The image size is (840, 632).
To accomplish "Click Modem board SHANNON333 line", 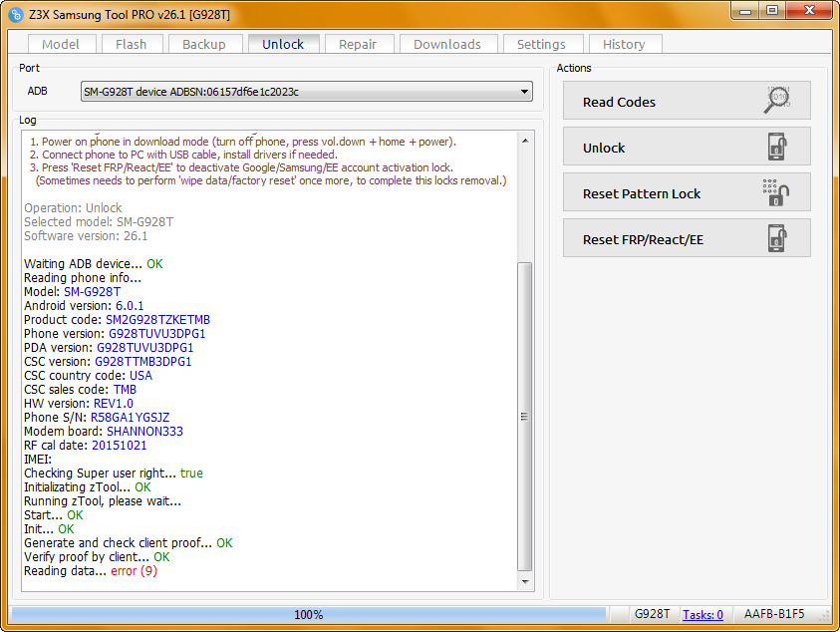I will coord(104,432).
